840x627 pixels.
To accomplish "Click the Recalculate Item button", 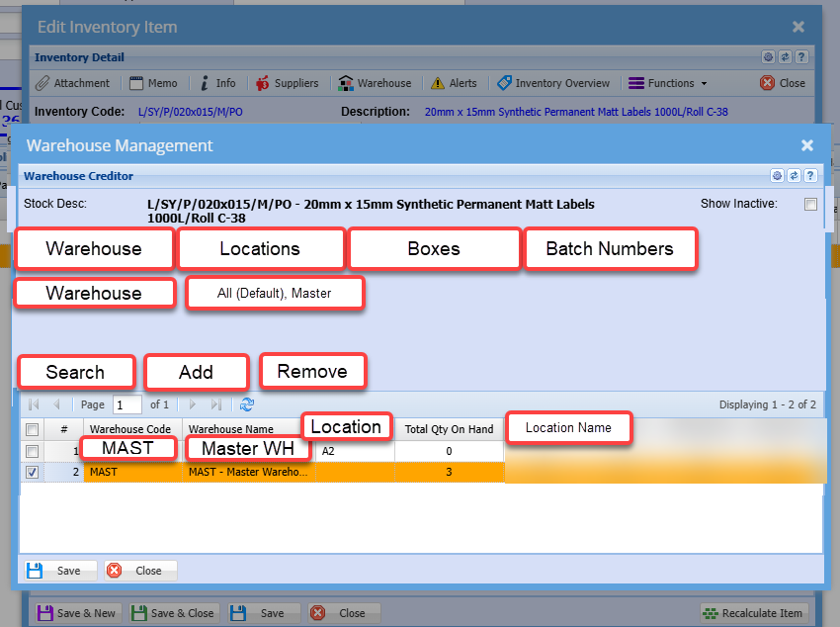I will 754,613.
